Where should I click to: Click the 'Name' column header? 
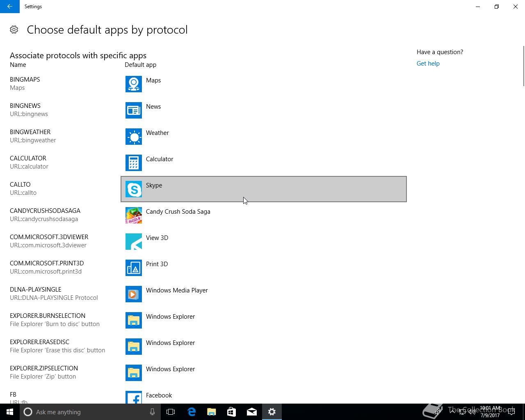tap(18, 65)
